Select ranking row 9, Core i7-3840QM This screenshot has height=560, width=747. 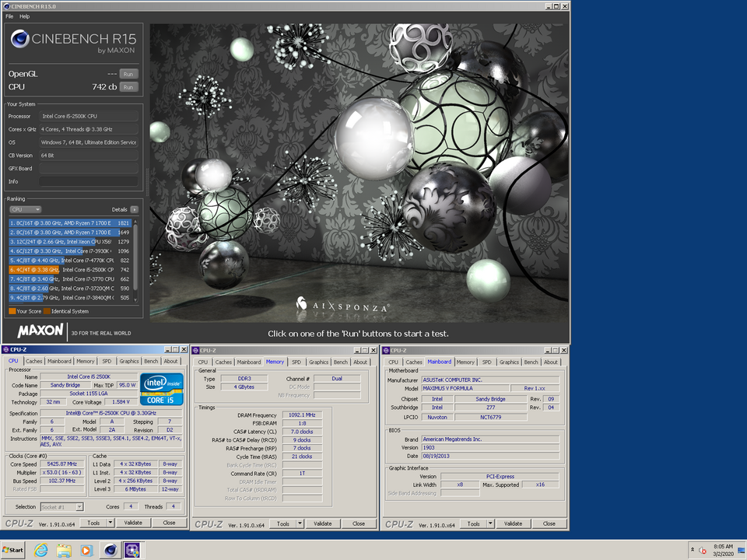point(70,298)
